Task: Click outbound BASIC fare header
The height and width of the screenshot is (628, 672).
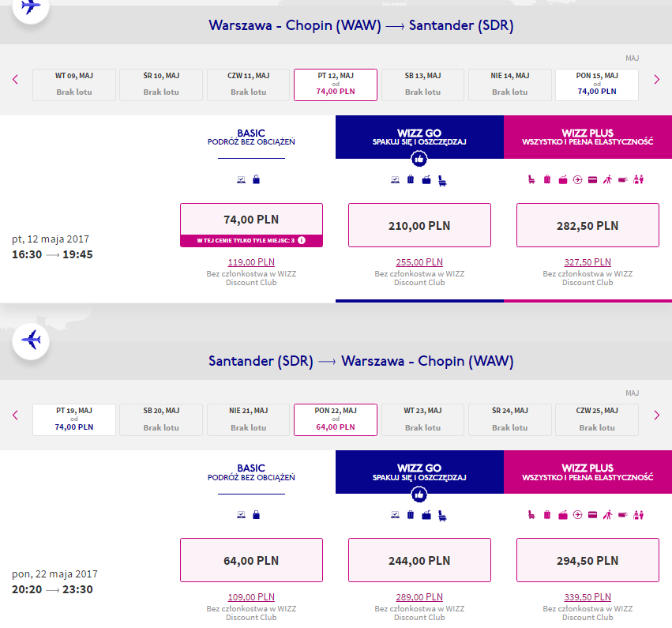Action: 251,137
